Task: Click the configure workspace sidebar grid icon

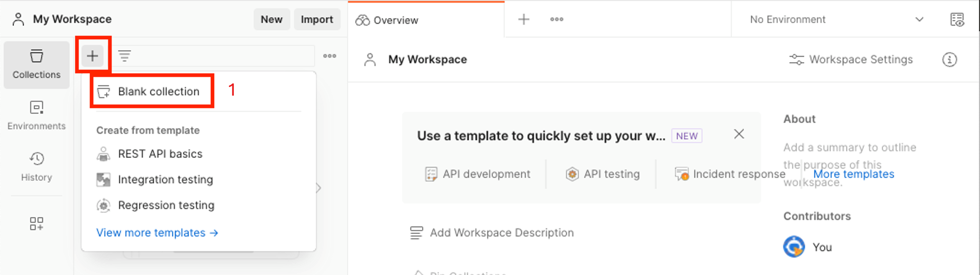Action: click(x=37, y=223)
